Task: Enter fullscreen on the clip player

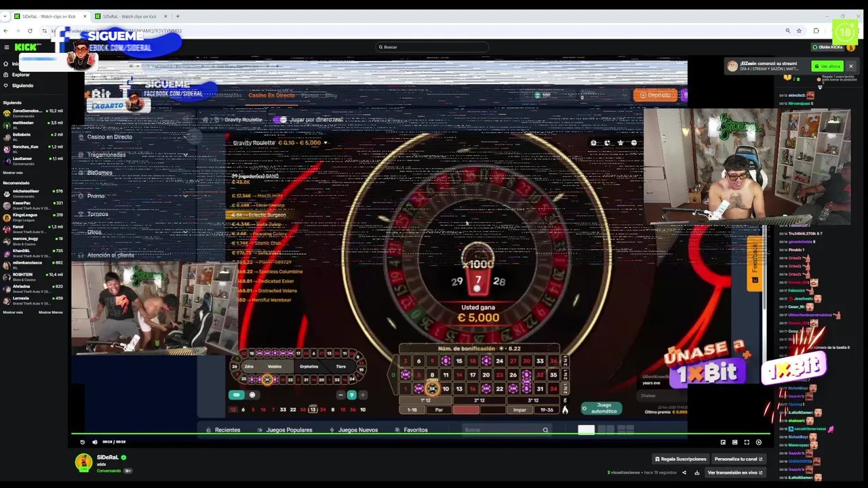Action: tap(747, 442)
